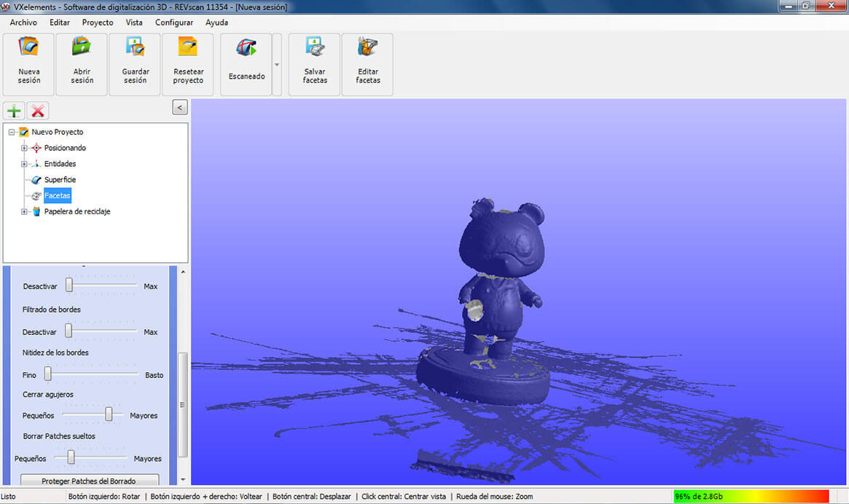849x504 pixels.
Task: Click the Nuevo Proyecto folder icon
Action: (x=23, y=132)
